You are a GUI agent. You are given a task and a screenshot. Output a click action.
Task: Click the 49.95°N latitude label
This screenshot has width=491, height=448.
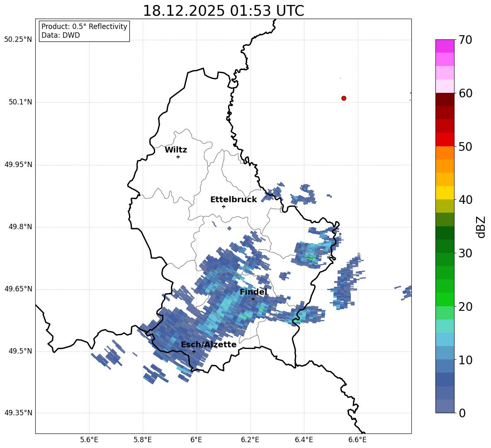pyautogui.click(x=19, y=164)
